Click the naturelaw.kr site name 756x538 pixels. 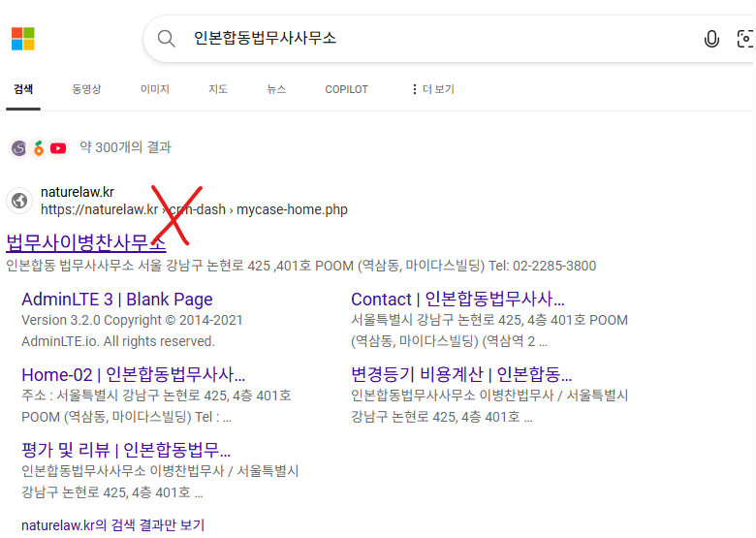78,192
